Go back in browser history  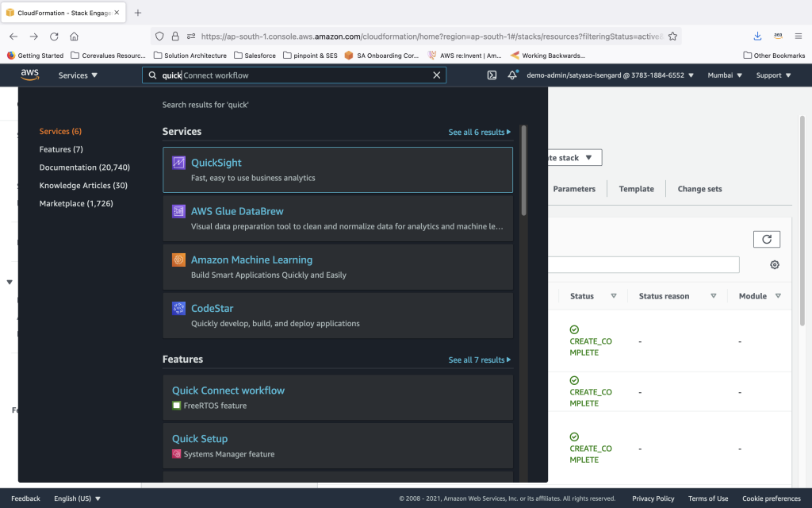tap(13, 37)
